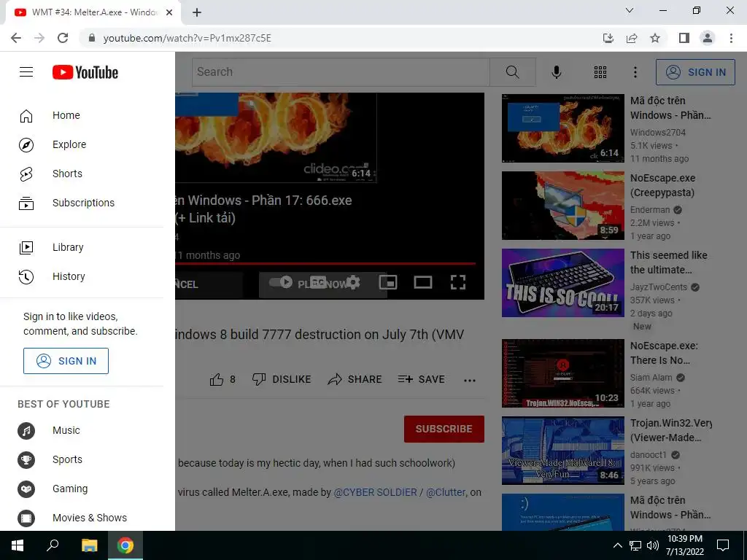
Task: Open the NoEscape.exe (Creepypasta) video thumbnail
Action: tap(562, 206)
